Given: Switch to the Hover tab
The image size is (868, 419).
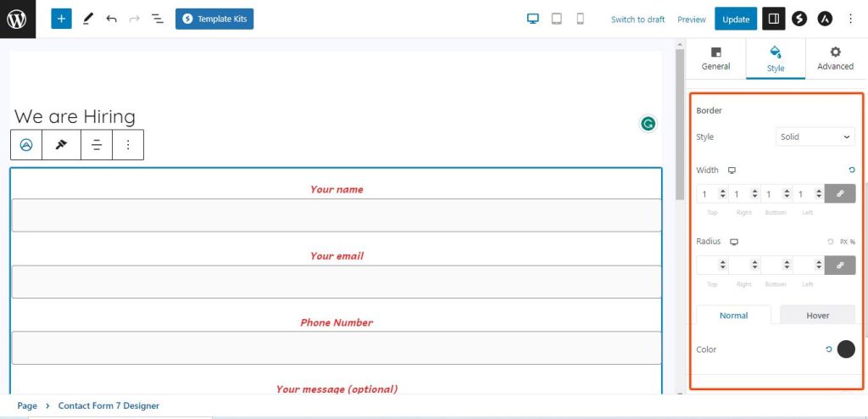Looking at the screenshot, I should point(817,316).
